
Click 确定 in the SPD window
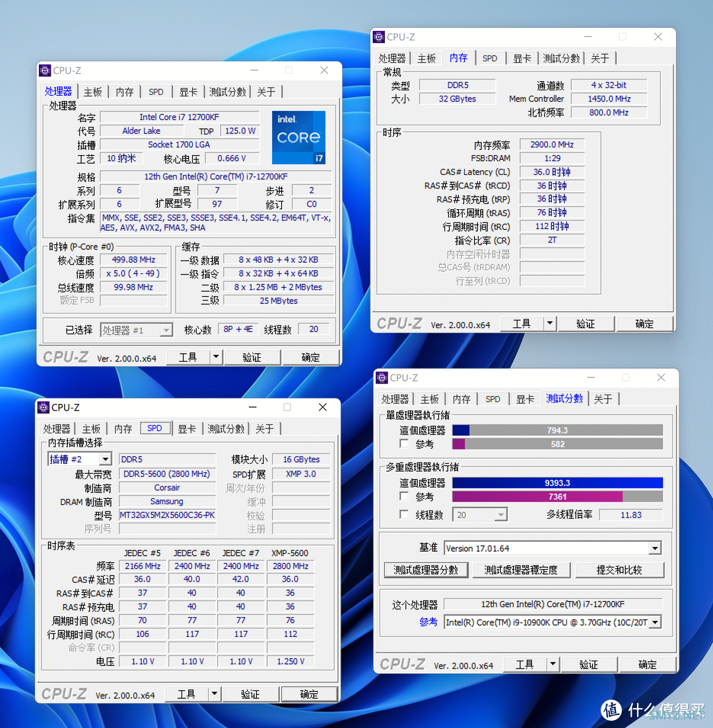[309, 694]
